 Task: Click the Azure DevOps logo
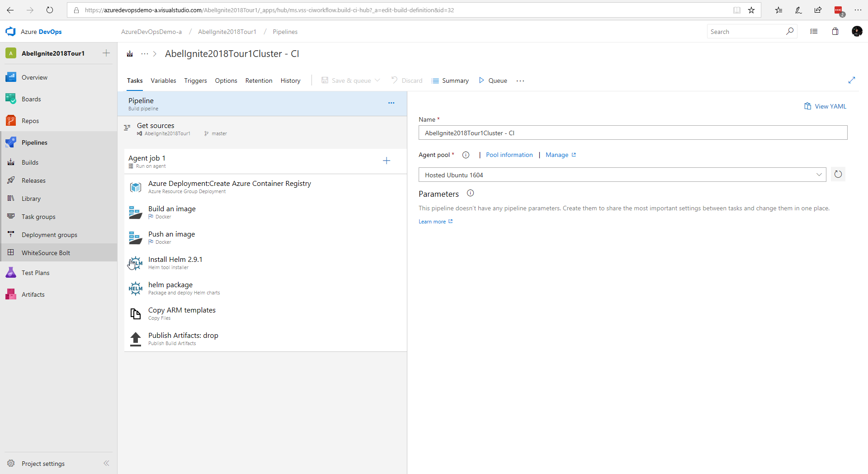point(10,32)
